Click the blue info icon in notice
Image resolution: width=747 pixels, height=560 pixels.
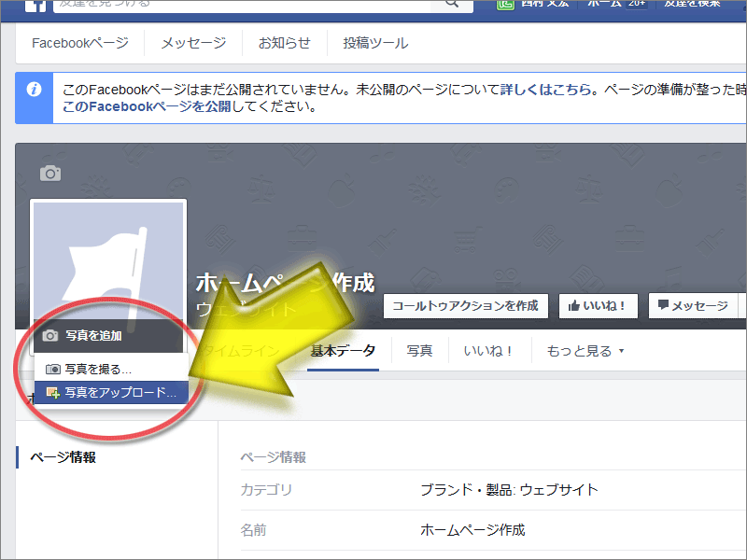(x=34, y=90)
